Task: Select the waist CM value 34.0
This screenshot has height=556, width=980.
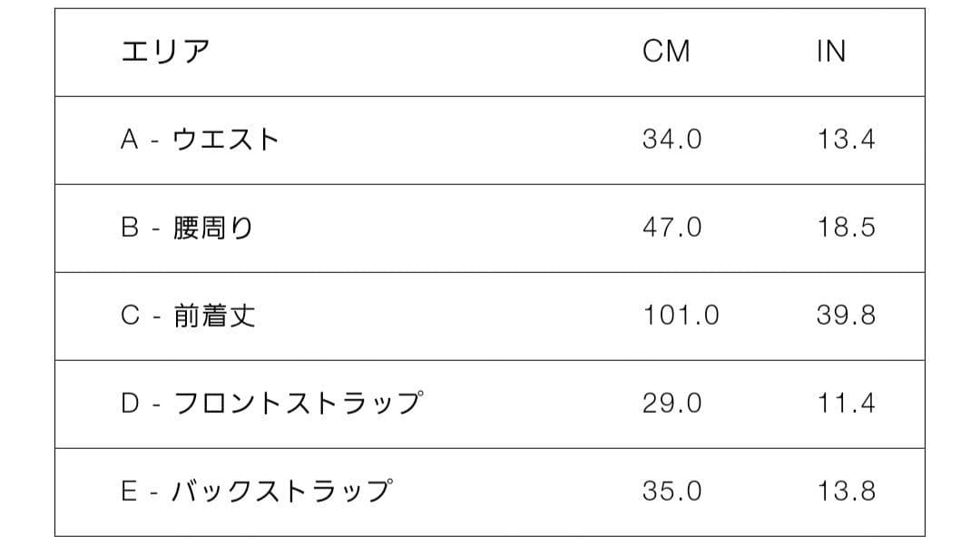Action: 671,140
